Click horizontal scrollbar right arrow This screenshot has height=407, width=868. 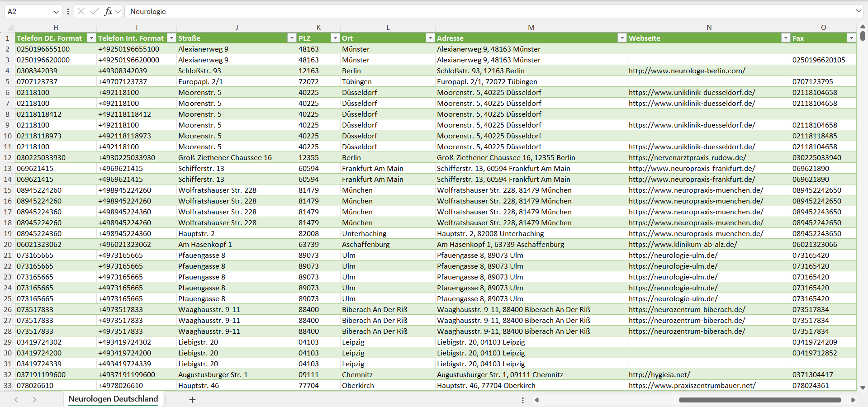pyautogui.click(x=853, y=400)
